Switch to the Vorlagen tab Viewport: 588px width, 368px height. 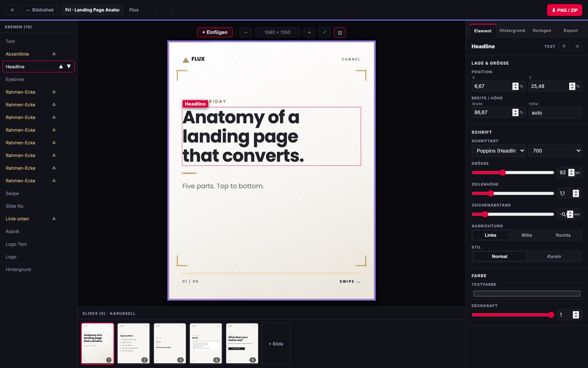click(542, 31)
